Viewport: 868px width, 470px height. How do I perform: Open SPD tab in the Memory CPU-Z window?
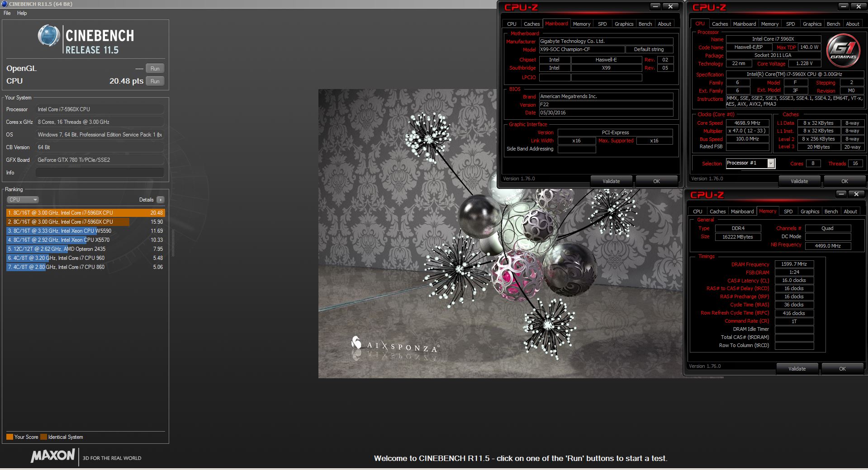788,211
